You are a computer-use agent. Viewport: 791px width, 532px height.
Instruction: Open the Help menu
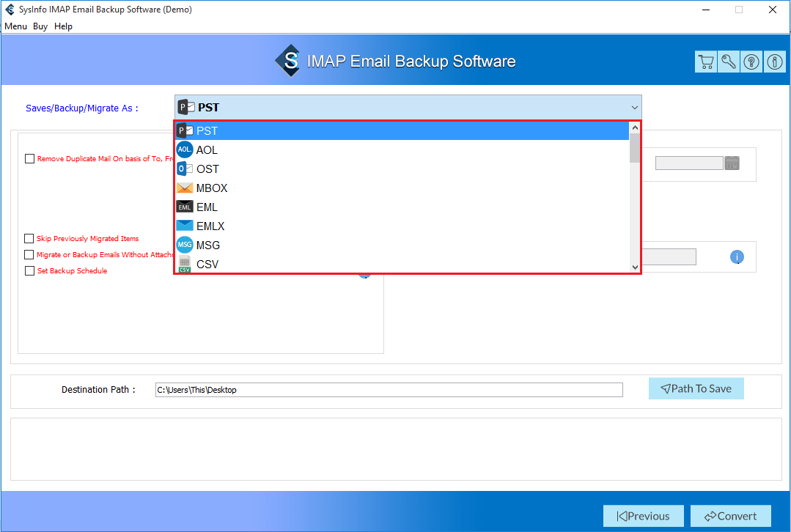click(63, 26)
